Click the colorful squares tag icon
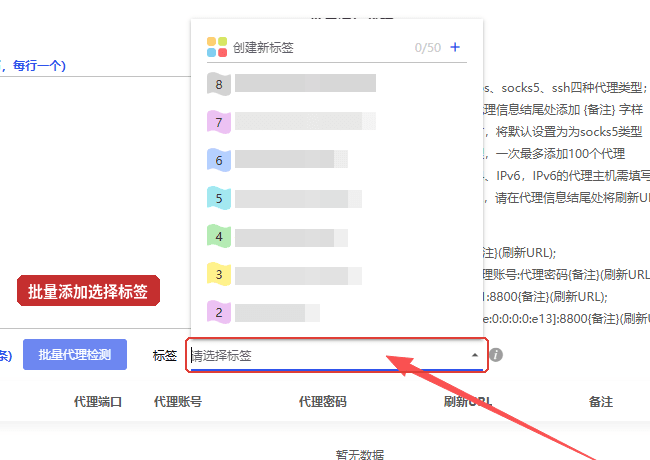The width and height of the screenshot is (650, 460). (217, 47)
